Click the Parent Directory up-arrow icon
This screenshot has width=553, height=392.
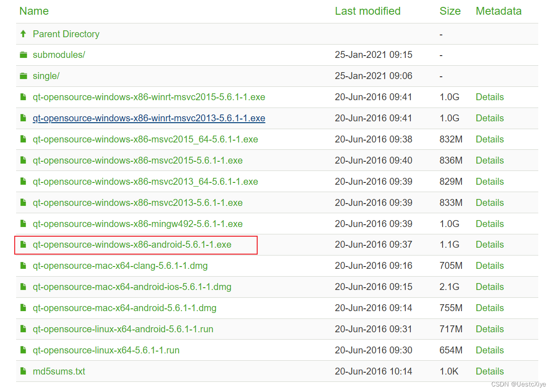coord(23,34)
